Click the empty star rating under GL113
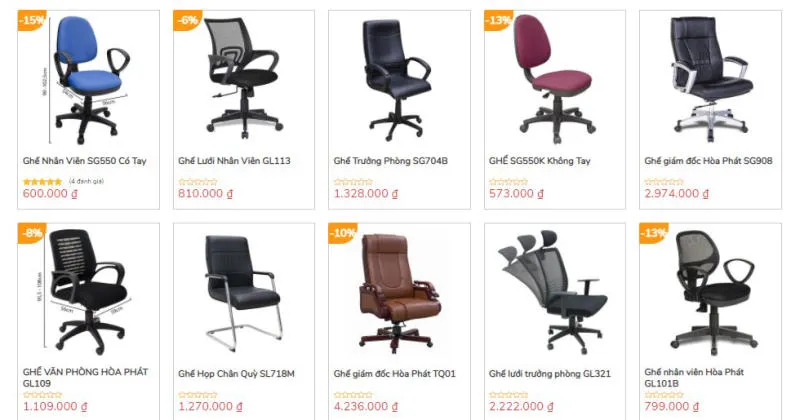This screenshot has height=420, width=800. click(198, 182)
